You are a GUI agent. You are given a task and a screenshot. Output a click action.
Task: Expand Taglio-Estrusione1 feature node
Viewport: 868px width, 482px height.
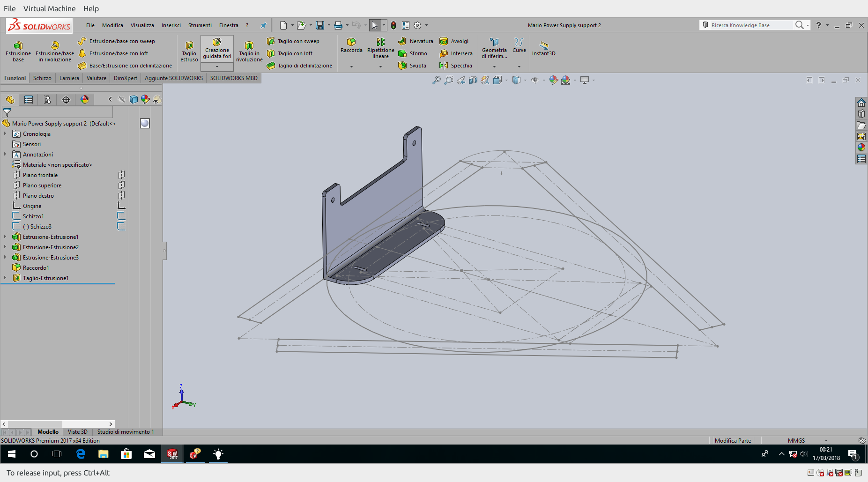coord(5,278)
